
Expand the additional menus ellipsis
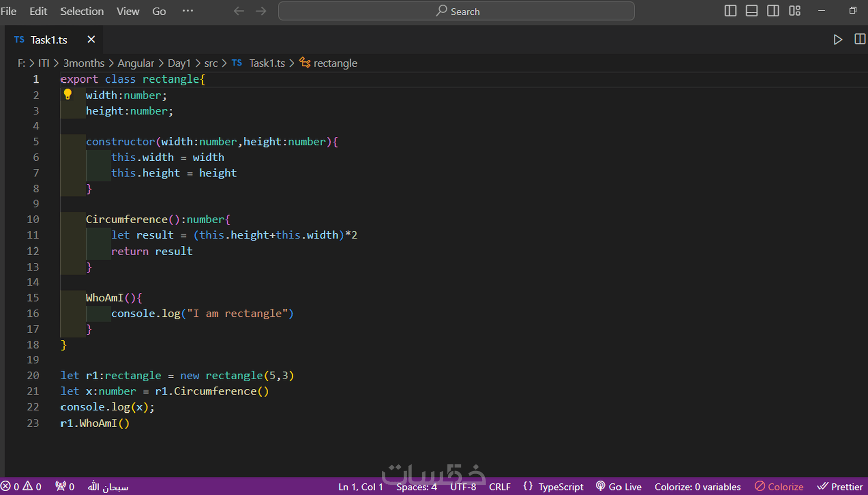(188, 11)
